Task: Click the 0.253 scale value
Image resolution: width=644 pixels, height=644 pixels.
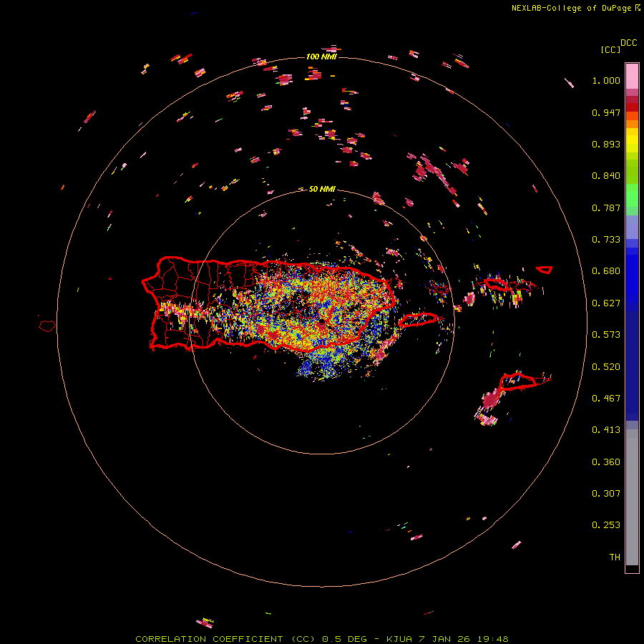Action: 606,525
